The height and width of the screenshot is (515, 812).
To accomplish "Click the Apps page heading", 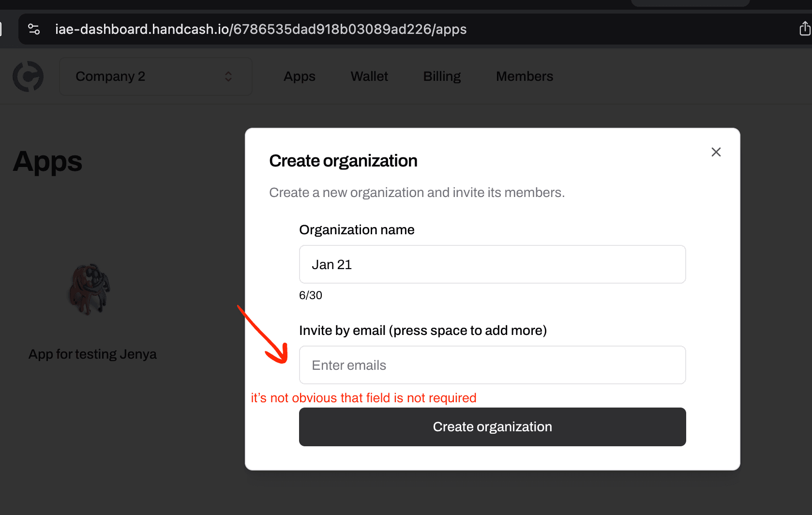I will coord(47,162).
